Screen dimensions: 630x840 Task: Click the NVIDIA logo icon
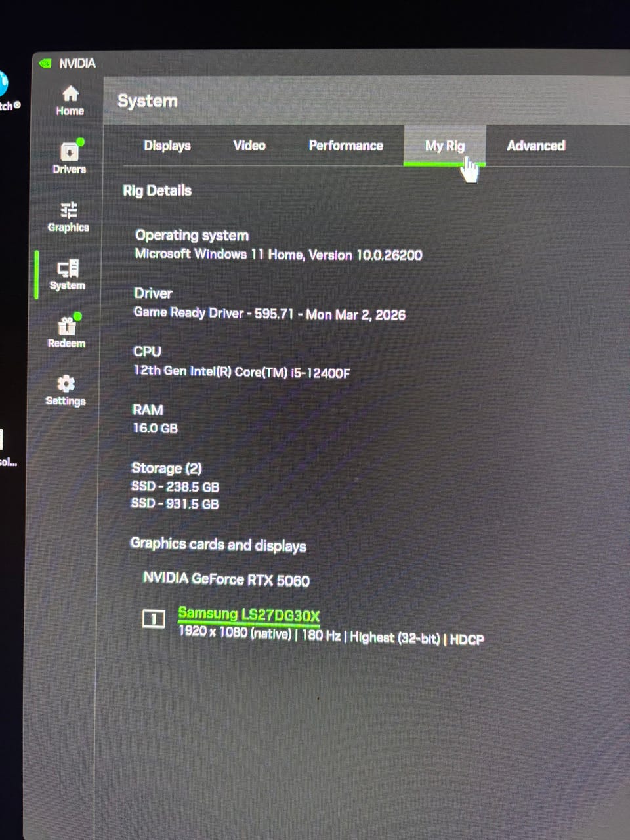45,64
